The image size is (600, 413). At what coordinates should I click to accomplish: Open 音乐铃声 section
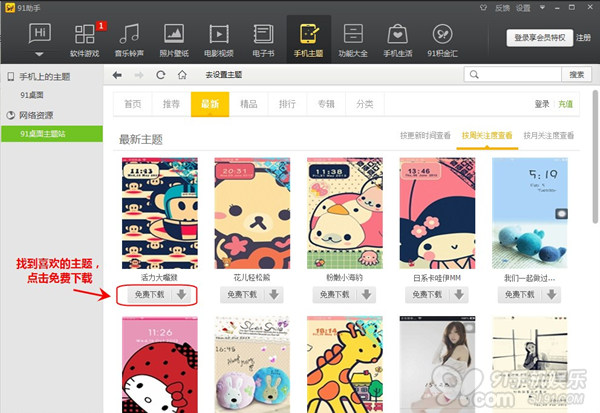point(129,40)
